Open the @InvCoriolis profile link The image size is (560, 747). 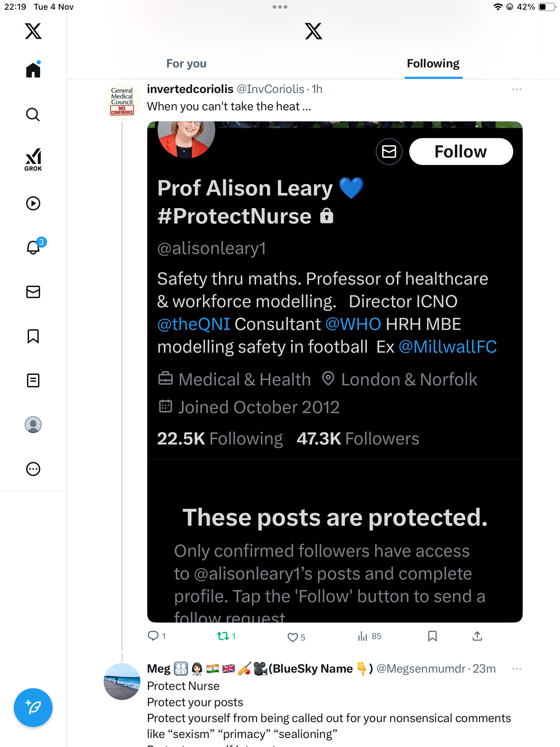pos(270,89)
